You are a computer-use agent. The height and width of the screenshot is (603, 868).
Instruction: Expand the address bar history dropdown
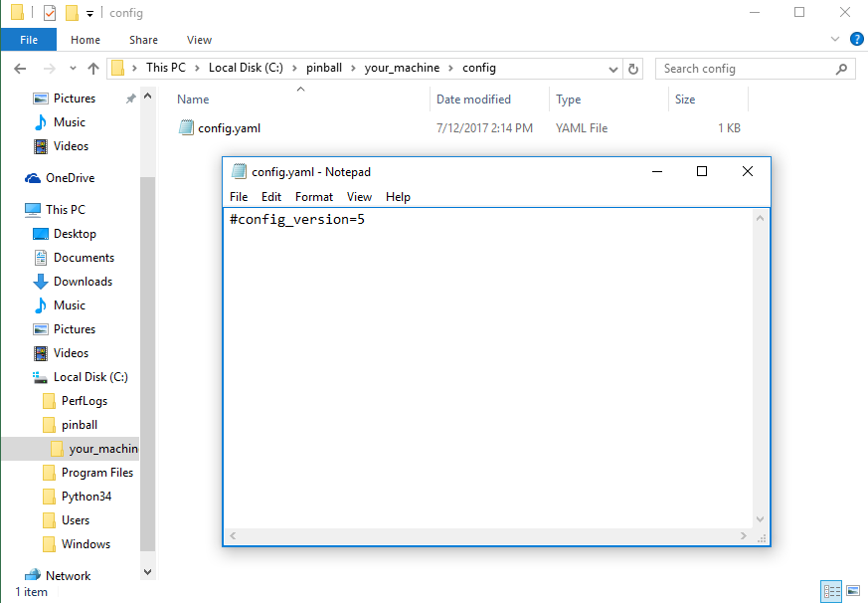[613, 69]
